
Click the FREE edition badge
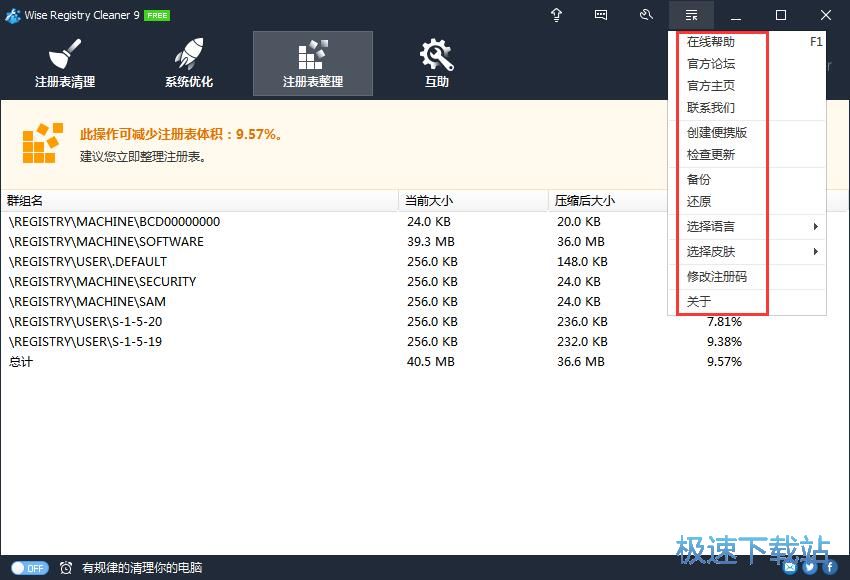pos(157,16)
